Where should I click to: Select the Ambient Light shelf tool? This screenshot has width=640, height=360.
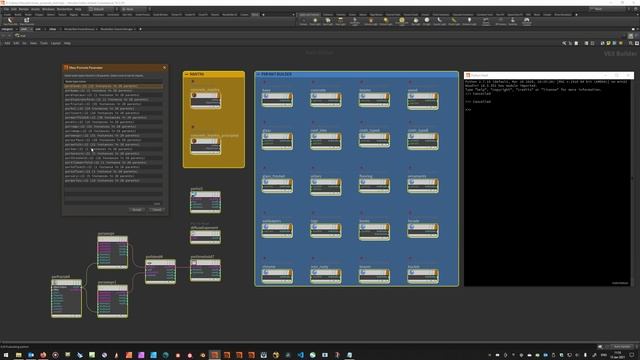click(x=469, y=21)
